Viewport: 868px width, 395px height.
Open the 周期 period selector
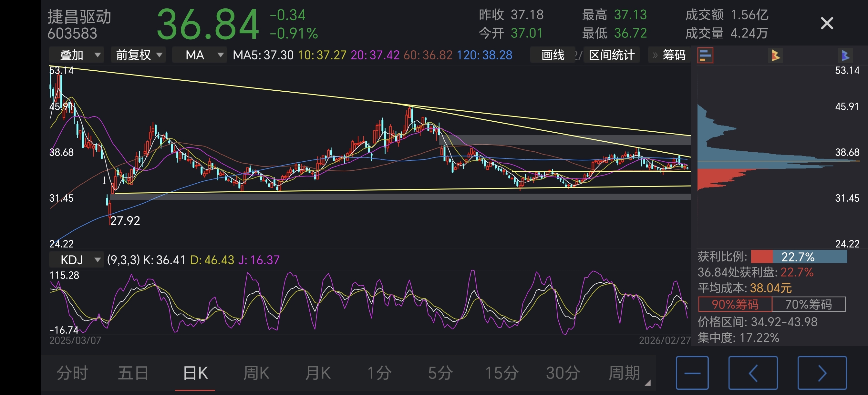(x=625, y=373)
